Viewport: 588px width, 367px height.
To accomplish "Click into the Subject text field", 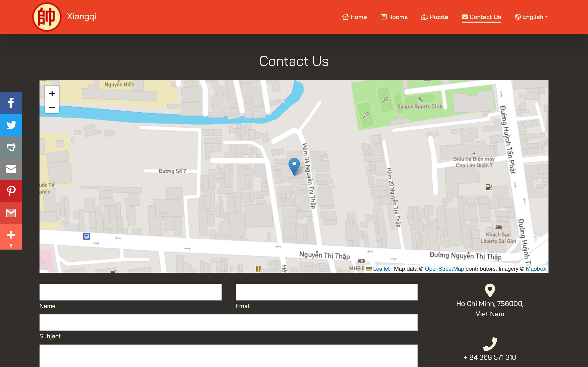I will coord(228,322).
